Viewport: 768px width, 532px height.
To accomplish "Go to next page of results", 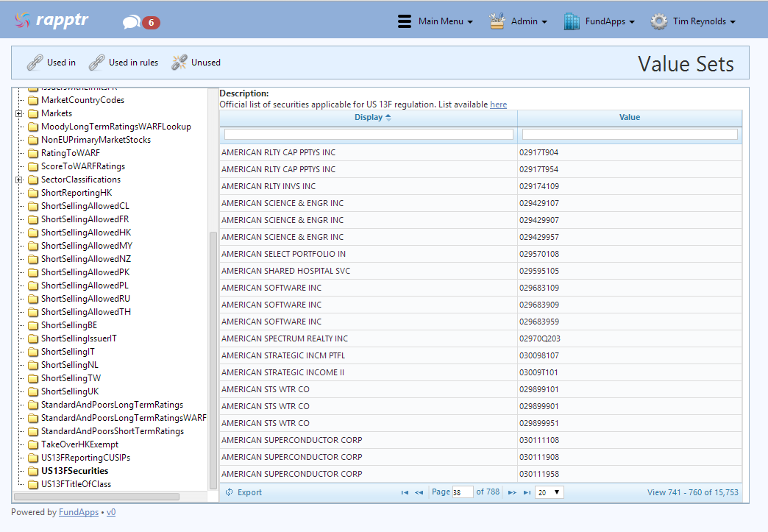I will click(x=512, y=492).
